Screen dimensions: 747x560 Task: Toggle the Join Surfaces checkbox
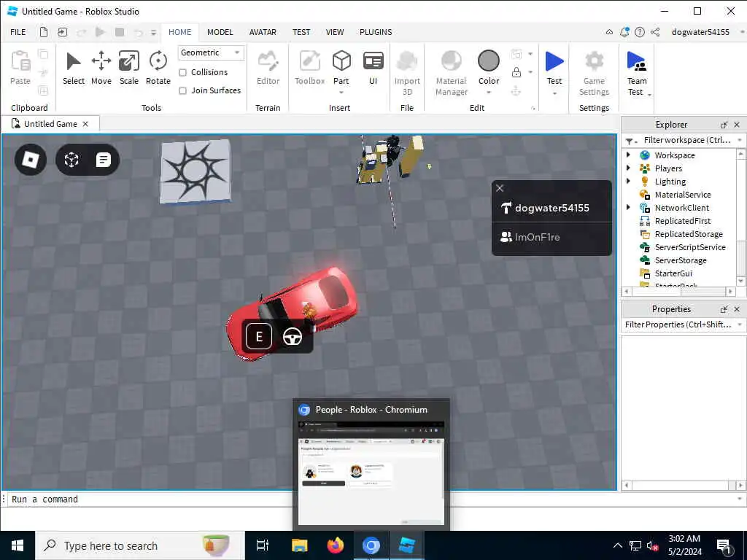[x=182, y=90]
